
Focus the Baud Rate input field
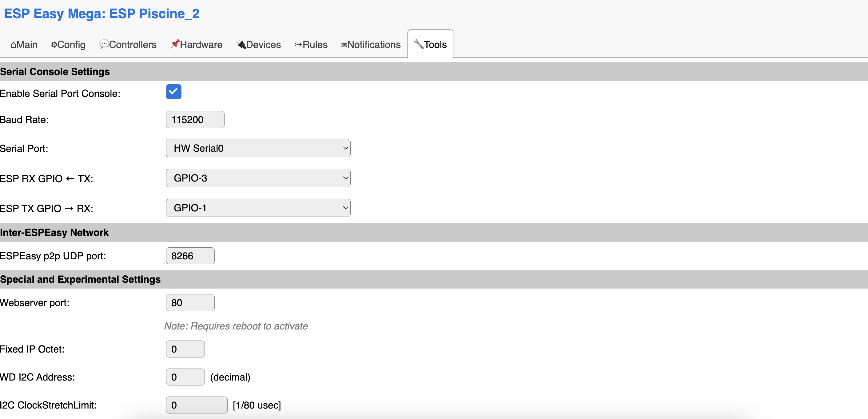(195, 120)
